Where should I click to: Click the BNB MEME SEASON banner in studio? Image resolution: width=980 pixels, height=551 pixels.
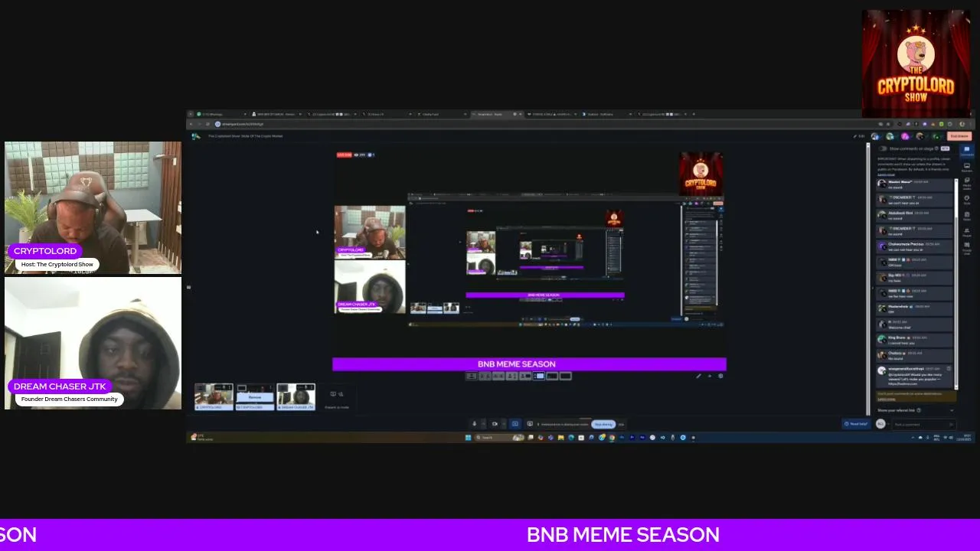tap(529, 364)
